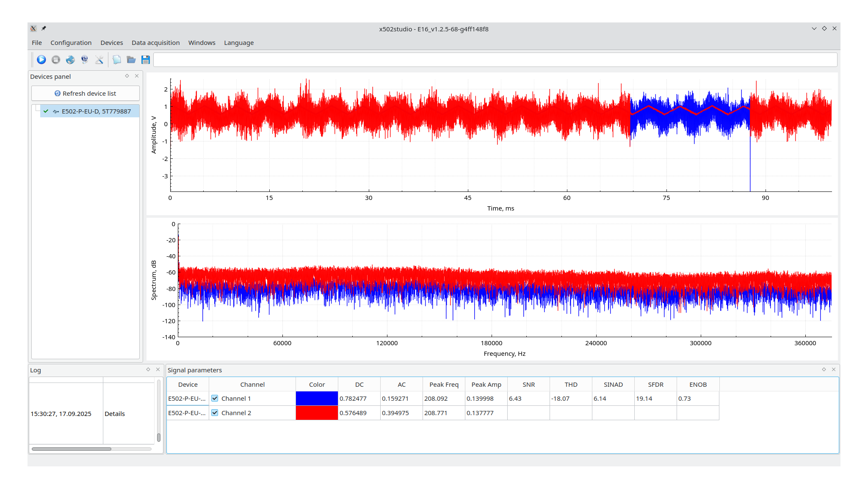Click the Details entry in the Log
The width and height of the screenshot is (868, 499).
coord(115,414)
